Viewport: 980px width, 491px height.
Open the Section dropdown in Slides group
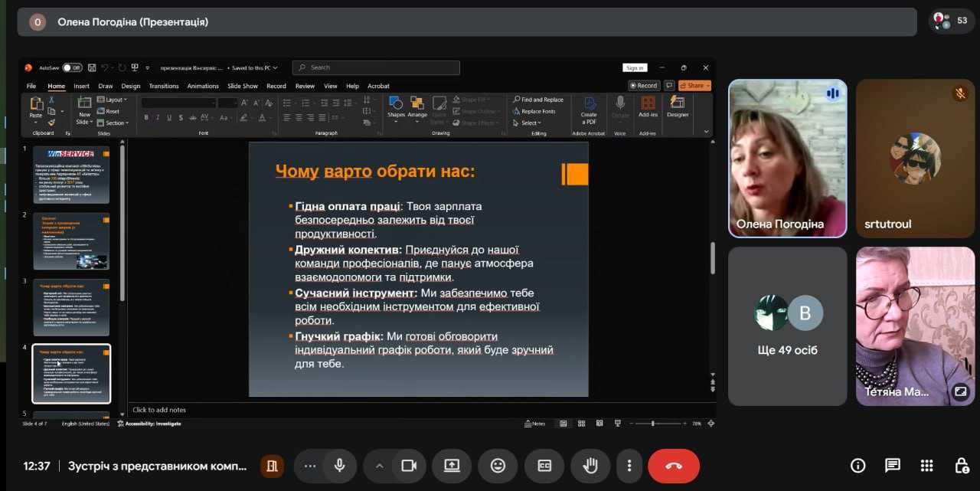pyautogui.click(x=116, y=123)
